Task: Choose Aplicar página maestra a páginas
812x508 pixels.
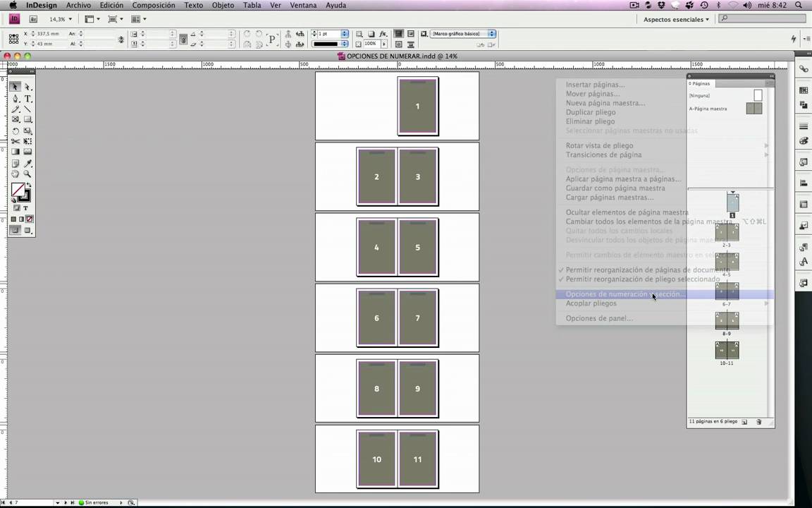Action: [624, 179]
